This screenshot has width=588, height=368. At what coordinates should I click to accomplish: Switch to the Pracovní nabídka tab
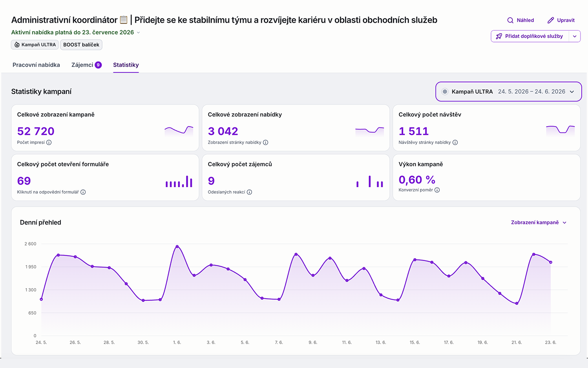[x=36, y=65]
